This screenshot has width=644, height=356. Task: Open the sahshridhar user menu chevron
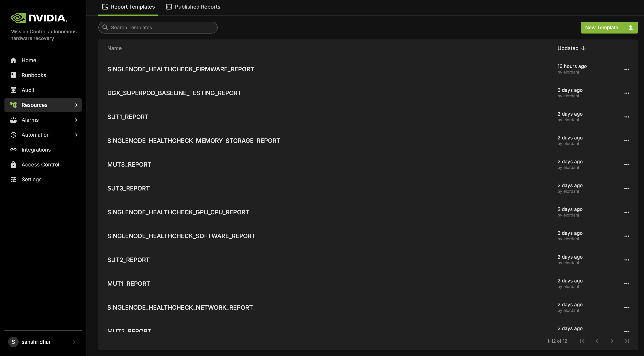tap(74, 342)
